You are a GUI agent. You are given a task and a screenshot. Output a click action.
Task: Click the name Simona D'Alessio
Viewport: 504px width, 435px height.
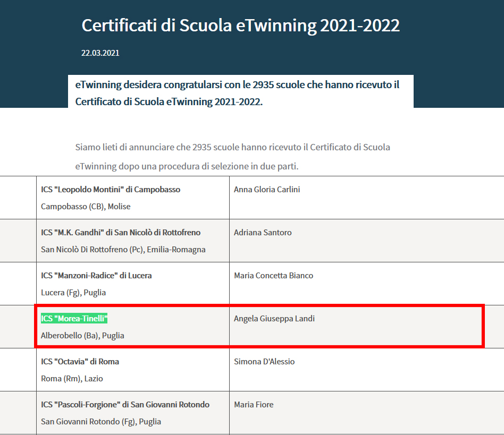click(264, 362)
